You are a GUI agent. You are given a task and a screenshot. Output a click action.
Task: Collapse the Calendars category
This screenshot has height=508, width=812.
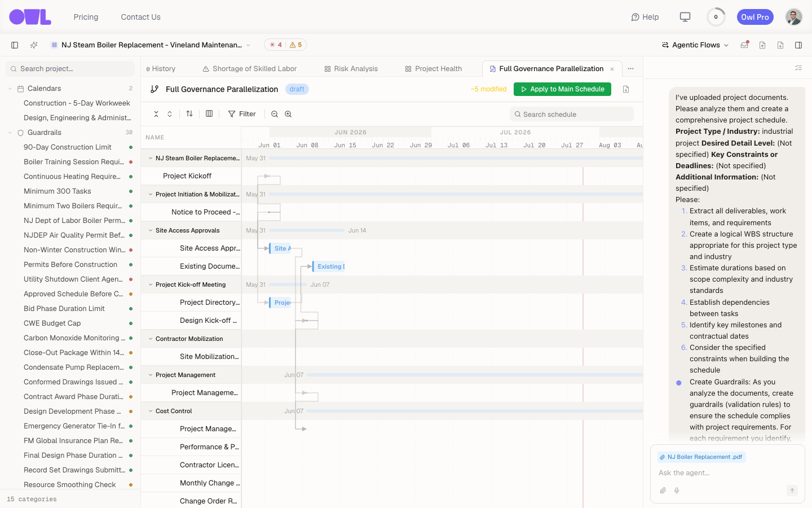coord(10,89)
